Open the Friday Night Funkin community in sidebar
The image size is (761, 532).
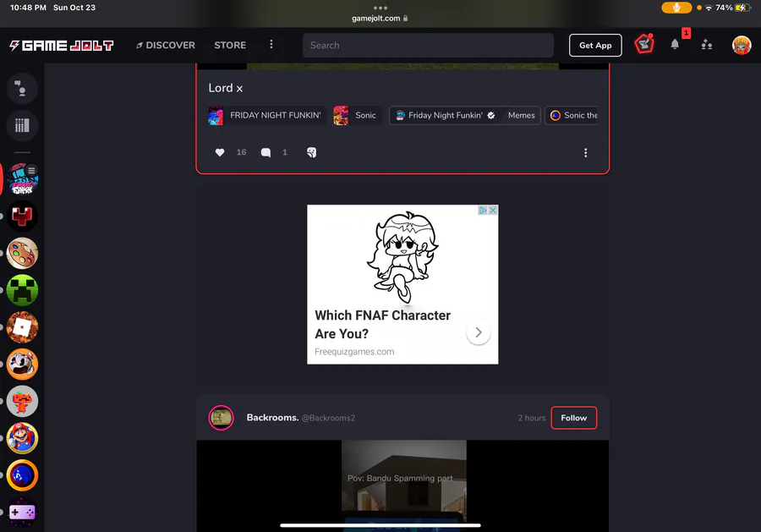[22, 179]
